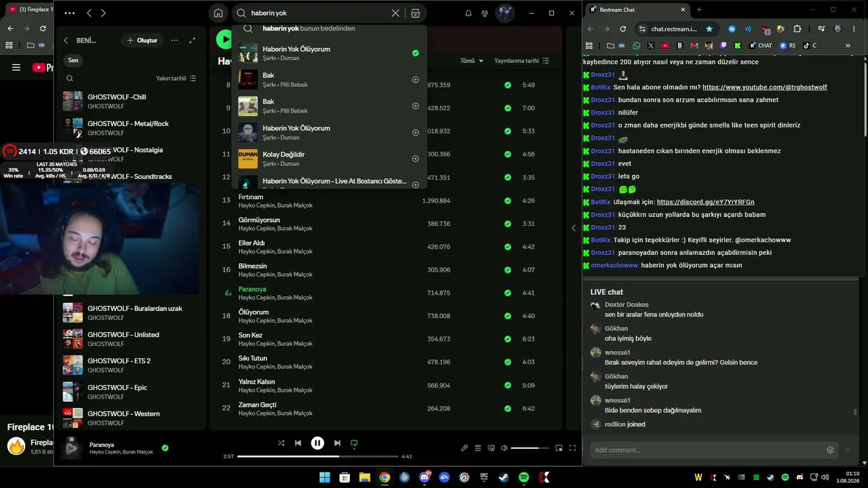This screenshot has height=488, width=868.
Task: Open the Spotify Browse icon in search bar
Action: [416, 13]
